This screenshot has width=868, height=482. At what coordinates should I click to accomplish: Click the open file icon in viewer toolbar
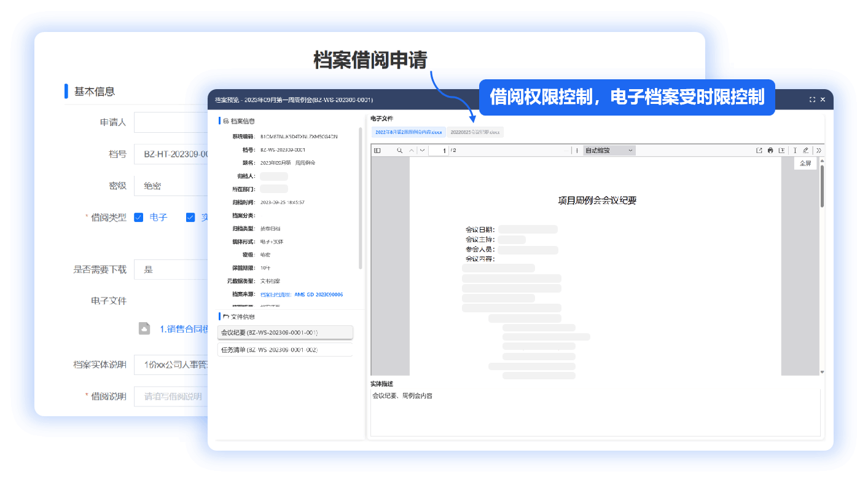coord(759,151)
